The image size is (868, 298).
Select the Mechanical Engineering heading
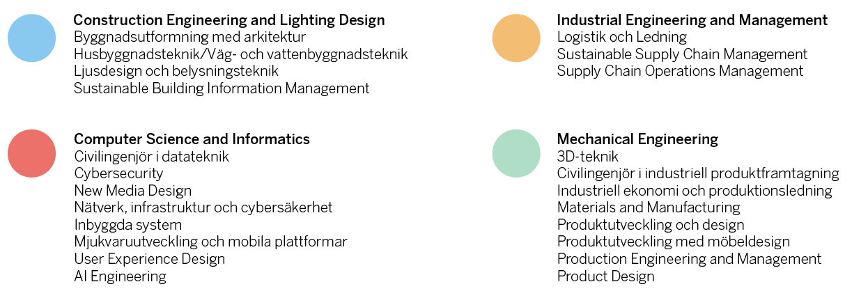click(637, 139)
